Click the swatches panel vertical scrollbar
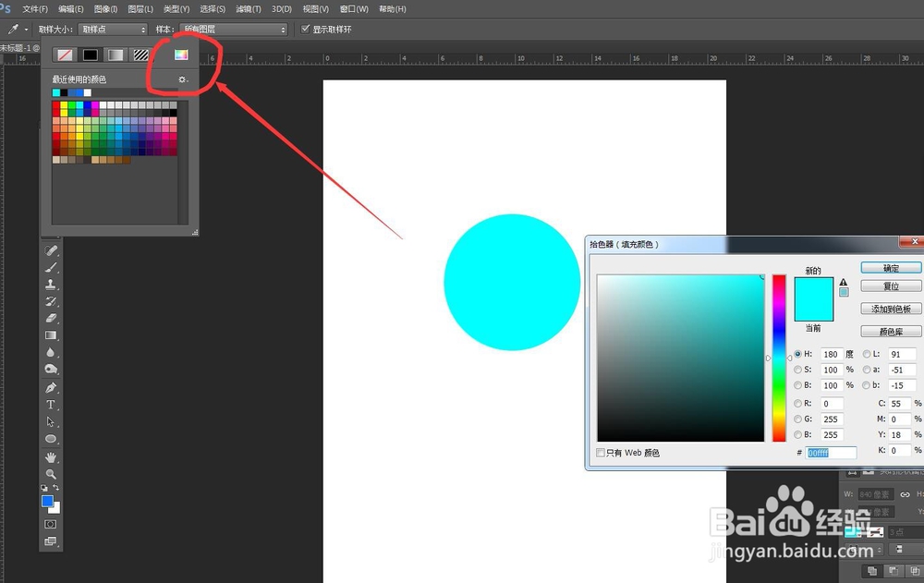924x583 pixels. tap(183, 162)
